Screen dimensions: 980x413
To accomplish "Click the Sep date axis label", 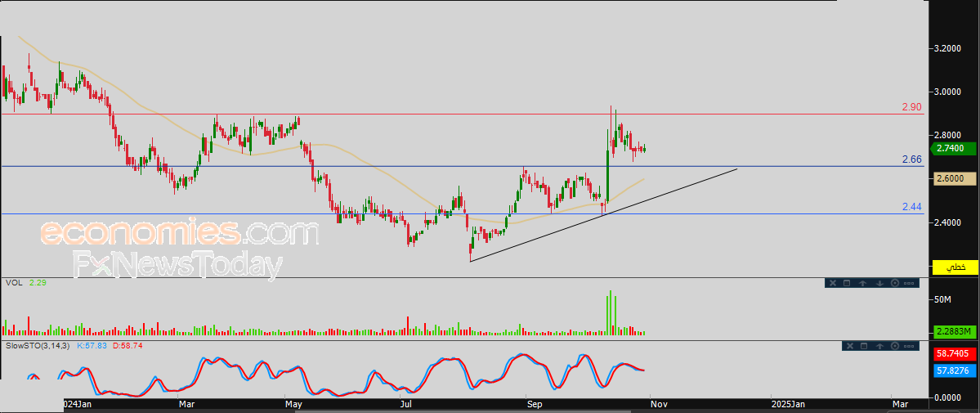I will point(535,405).
